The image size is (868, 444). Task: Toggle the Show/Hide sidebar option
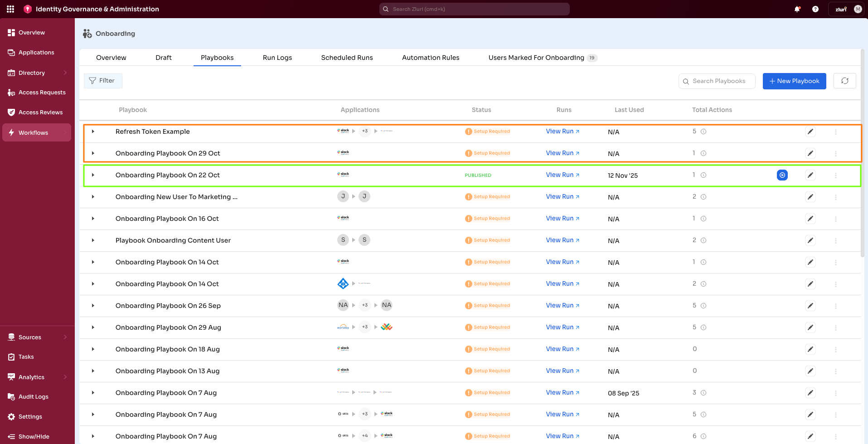click(x=33, y=436)
